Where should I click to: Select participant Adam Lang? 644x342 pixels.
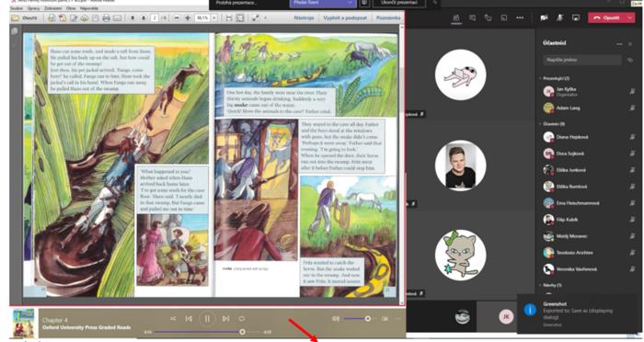click(x=588, y=108)
